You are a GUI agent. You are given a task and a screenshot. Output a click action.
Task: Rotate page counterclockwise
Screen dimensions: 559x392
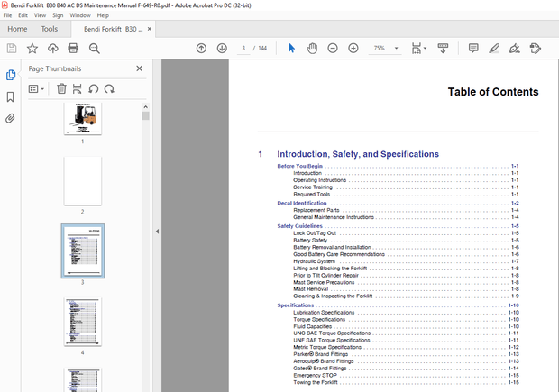pos(94,88)
